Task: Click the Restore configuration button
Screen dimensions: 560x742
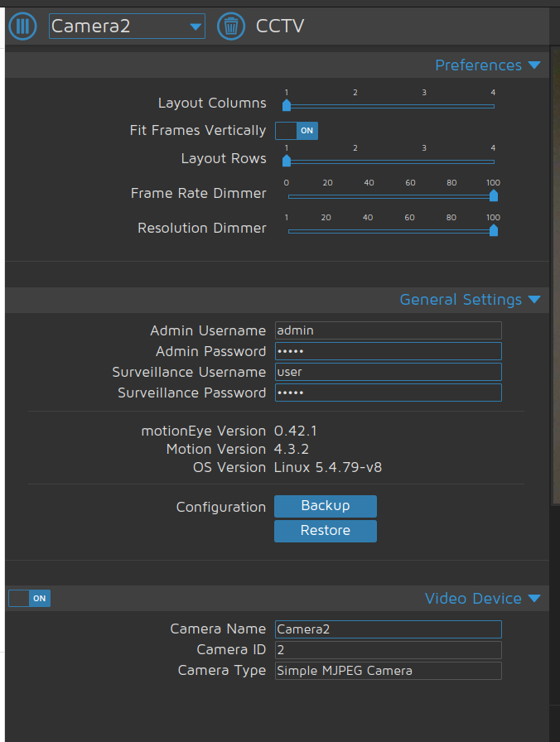Action: (325, 530)
